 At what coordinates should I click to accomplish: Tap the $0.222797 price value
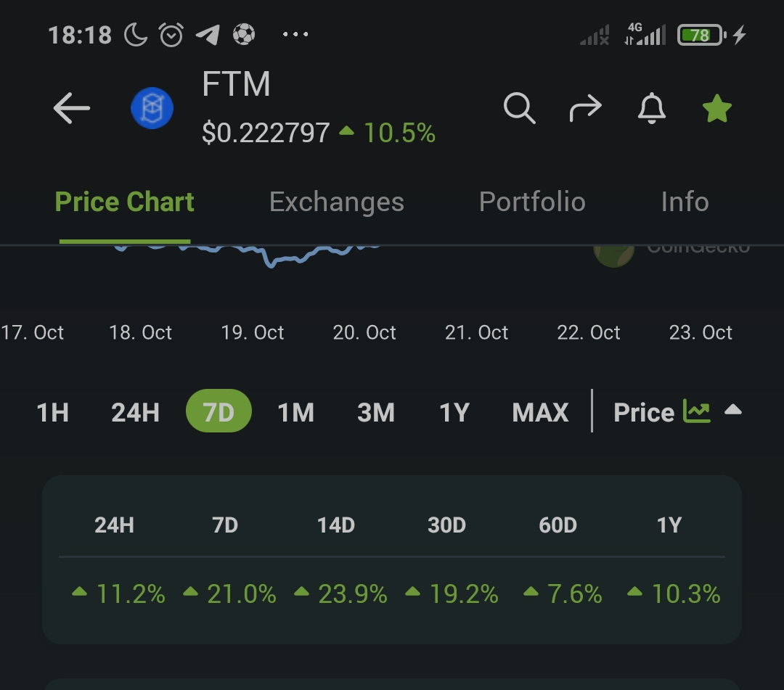(x=266, y=134)
